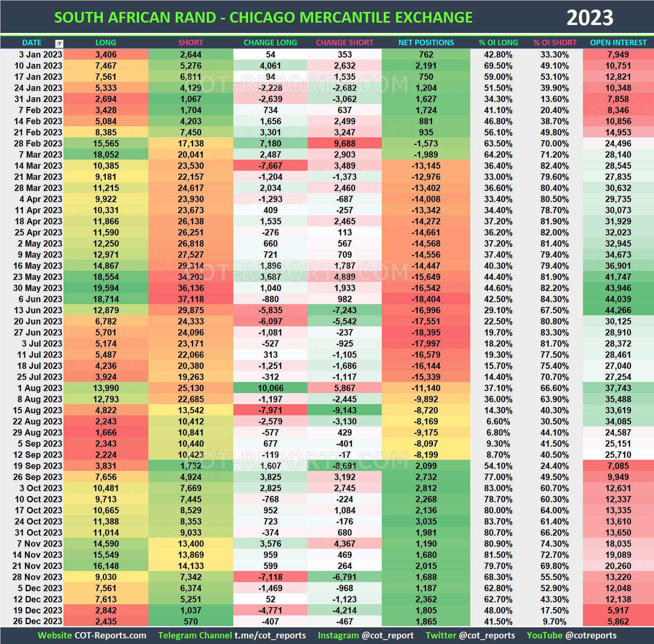Click the red -18,404 net positions cell

coord(425,299)
